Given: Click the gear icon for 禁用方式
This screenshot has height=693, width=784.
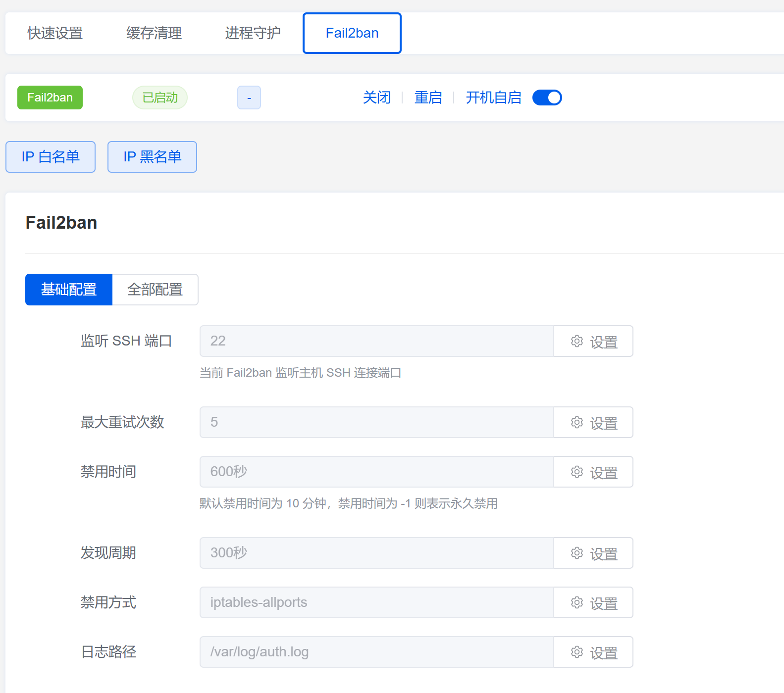Looking at the screenshot, I should (576, 602).
